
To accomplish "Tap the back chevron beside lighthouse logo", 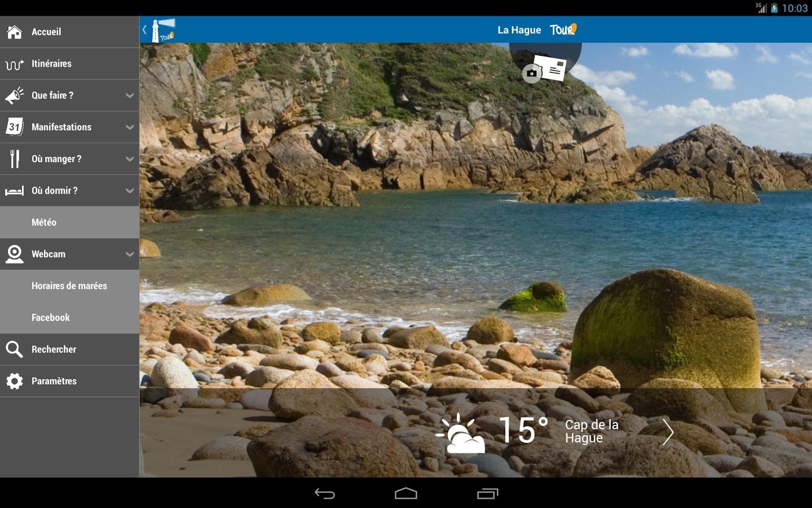I will point(144,29).
